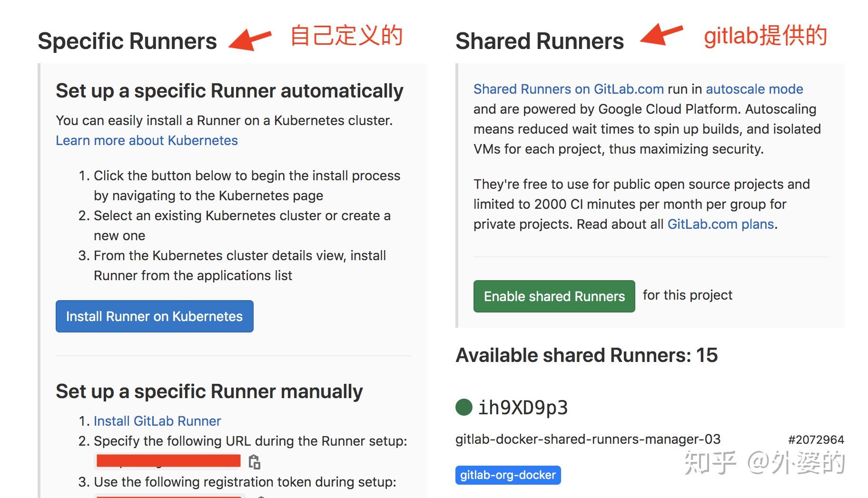Click the green status dot of ih9XD9p3
Screen dimensions: 868x498
click(x=464, y=407)
